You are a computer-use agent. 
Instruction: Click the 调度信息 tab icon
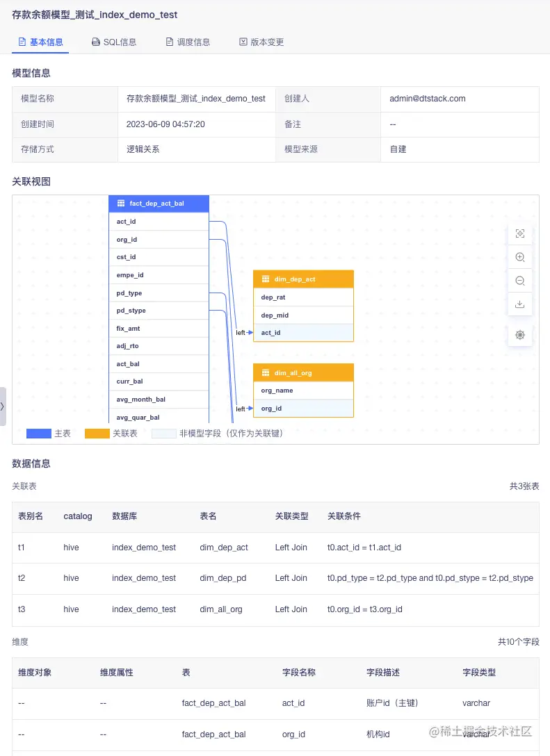[x=170, y=42]
